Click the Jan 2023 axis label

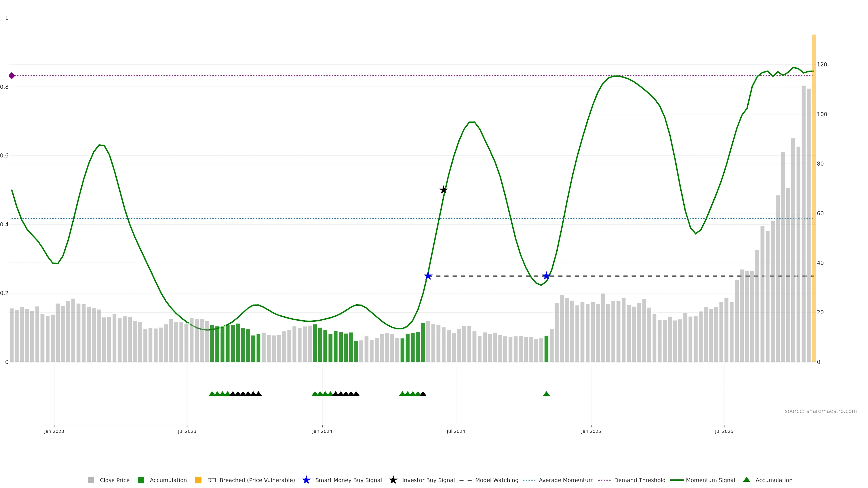54,432
